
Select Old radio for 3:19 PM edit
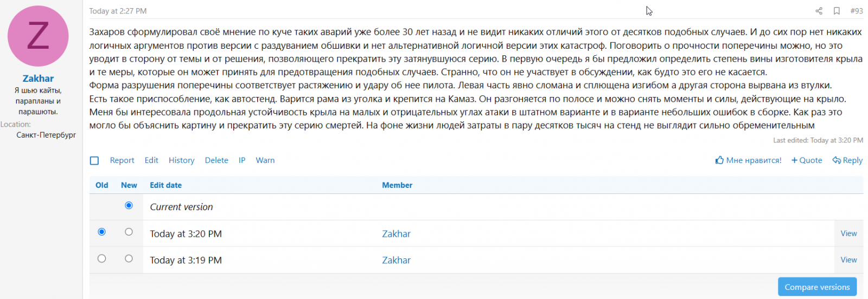pos(101,258)
